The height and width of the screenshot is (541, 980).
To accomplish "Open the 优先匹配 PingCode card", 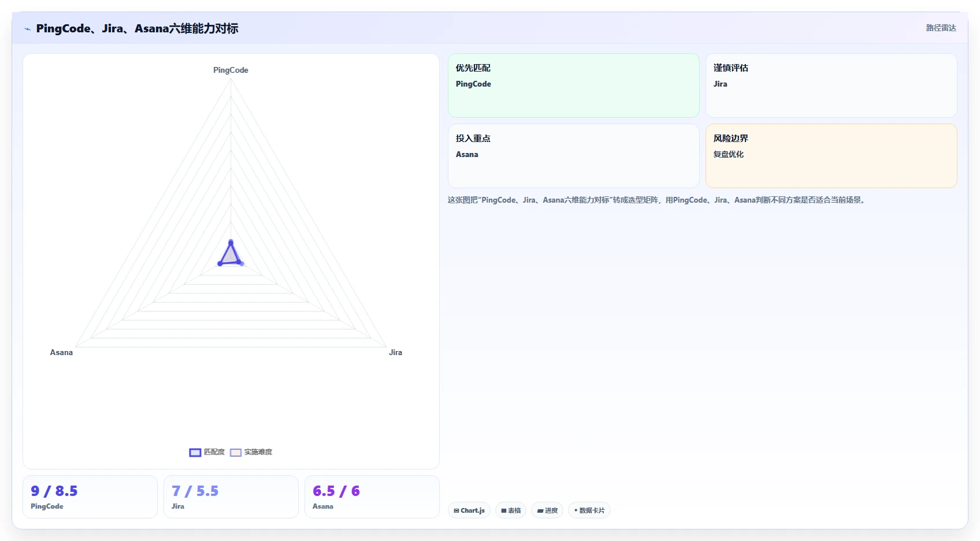I will tap(574, 85).
